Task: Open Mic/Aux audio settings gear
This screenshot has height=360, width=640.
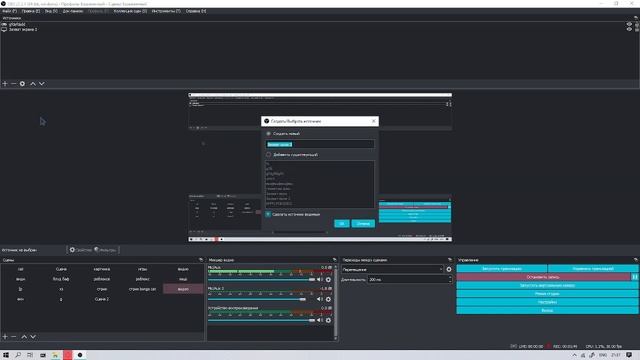Action: (x=328, y=280)
